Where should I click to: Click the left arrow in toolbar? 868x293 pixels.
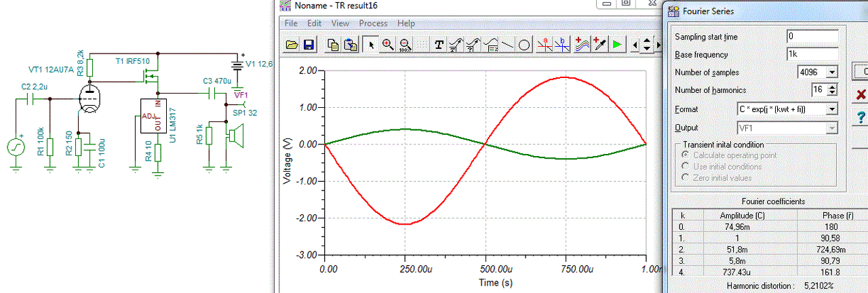[x=635, y=45]
